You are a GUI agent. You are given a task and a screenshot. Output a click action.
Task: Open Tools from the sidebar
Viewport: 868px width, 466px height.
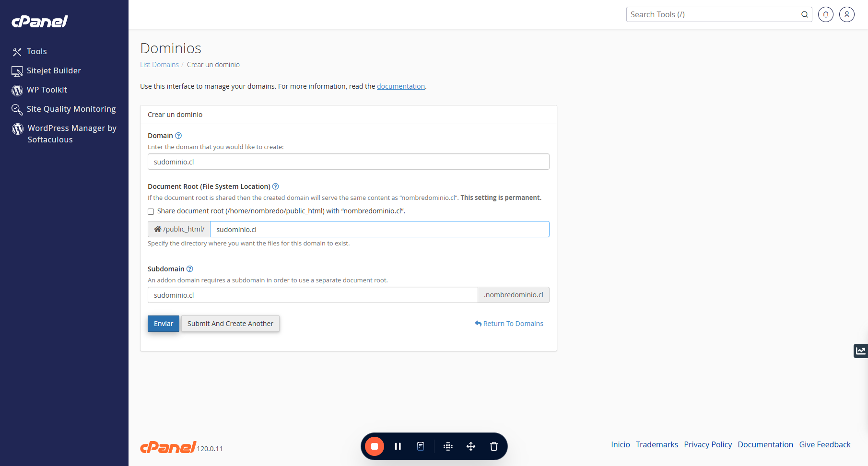[x=29, y=51]
